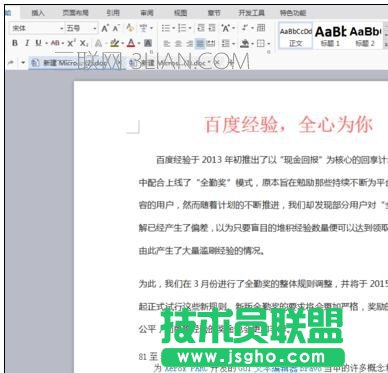Open the strikethrough AB dropdown arrow
Screen dimensions: 388x373
coord(62,43)
